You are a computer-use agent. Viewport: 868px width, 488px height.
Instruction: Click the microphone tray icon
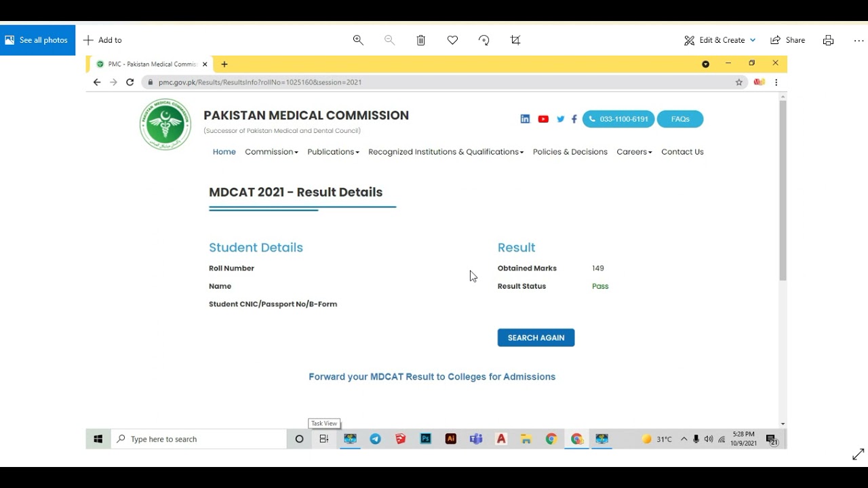point(696,439)
